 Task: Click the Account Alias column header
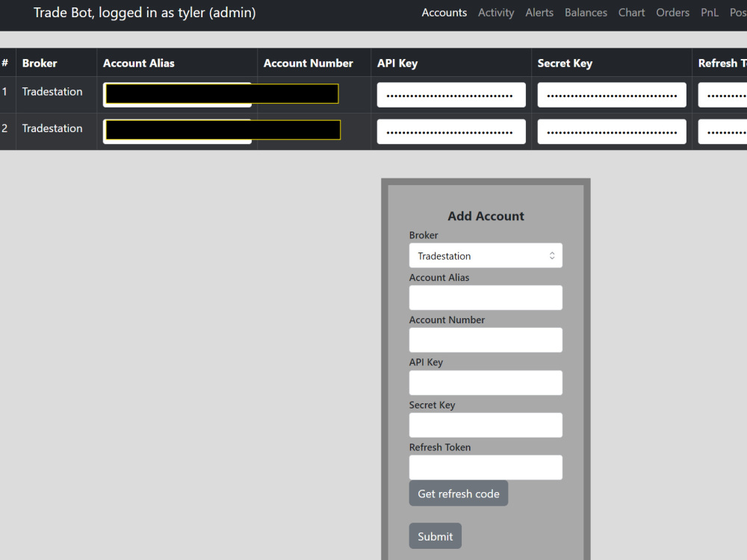139,63
